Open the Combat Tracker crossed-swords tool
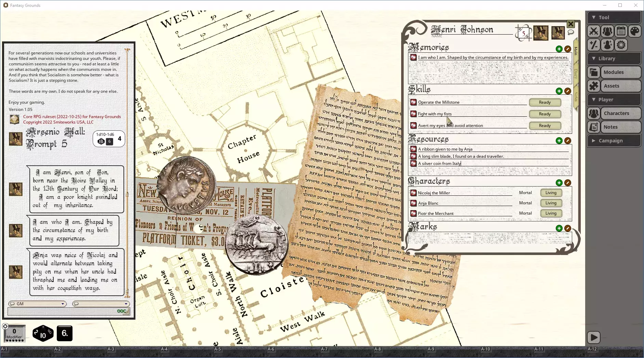Screen dimensions: 644x358 pyautogui.click(x=594, y=31)
